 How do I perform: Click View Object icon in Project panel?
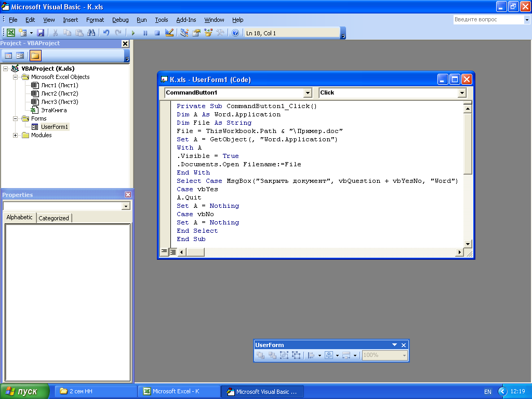click(x=20, y=55)
